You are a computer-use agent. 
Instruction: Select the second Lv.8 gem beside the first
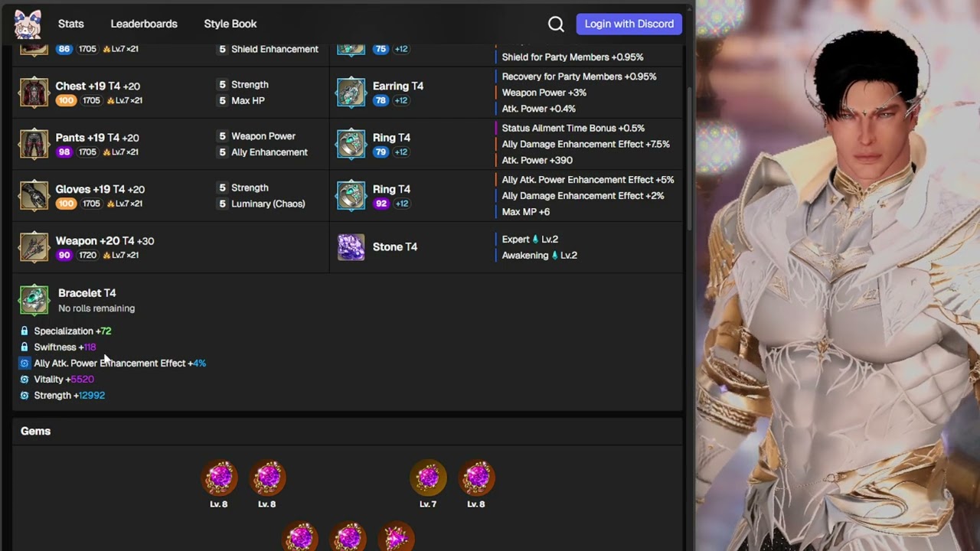267,478
